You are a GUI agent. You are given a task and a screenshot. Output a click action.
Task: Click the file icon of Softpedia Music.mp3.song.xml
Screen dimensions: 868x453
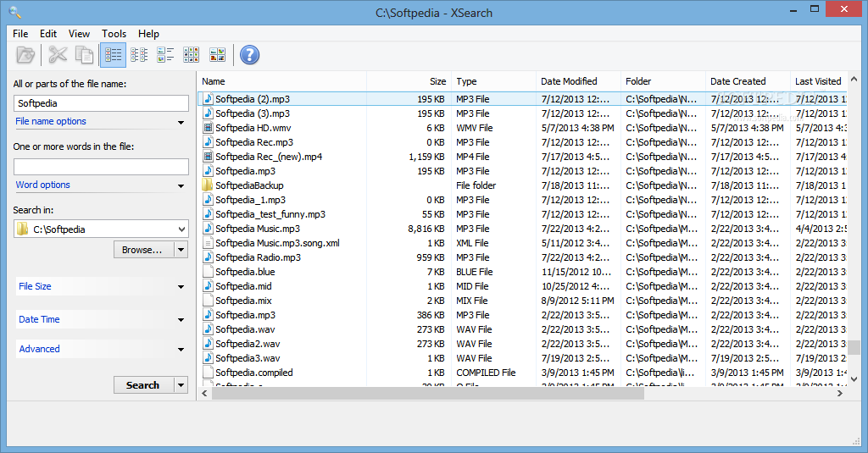209,242
